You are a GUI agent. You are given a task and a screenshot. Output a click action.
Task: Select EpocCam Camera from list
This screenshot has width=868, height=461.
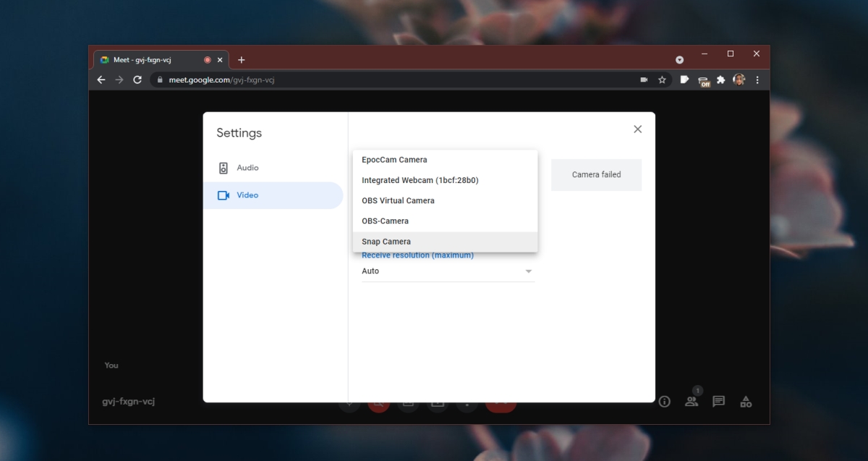pyautogui.click(x=445, y=160)
